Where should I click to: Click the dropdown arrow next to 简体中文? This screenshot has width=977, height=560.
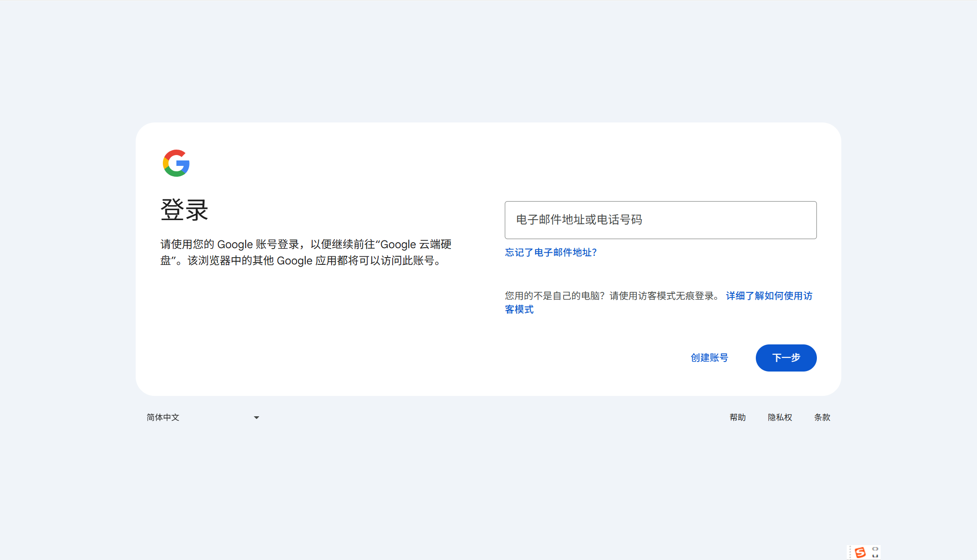tap(256, 417)
